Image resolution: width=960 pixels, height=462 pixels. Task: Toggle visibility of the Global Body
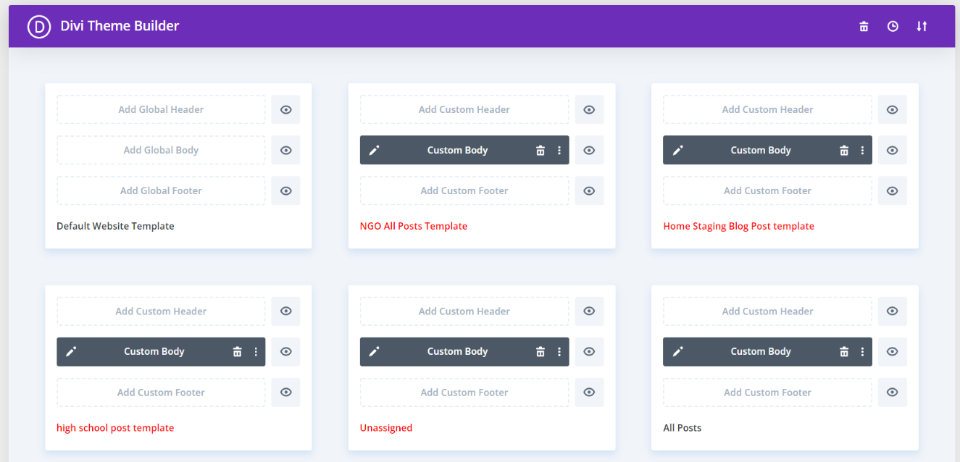tap(286, 150)
